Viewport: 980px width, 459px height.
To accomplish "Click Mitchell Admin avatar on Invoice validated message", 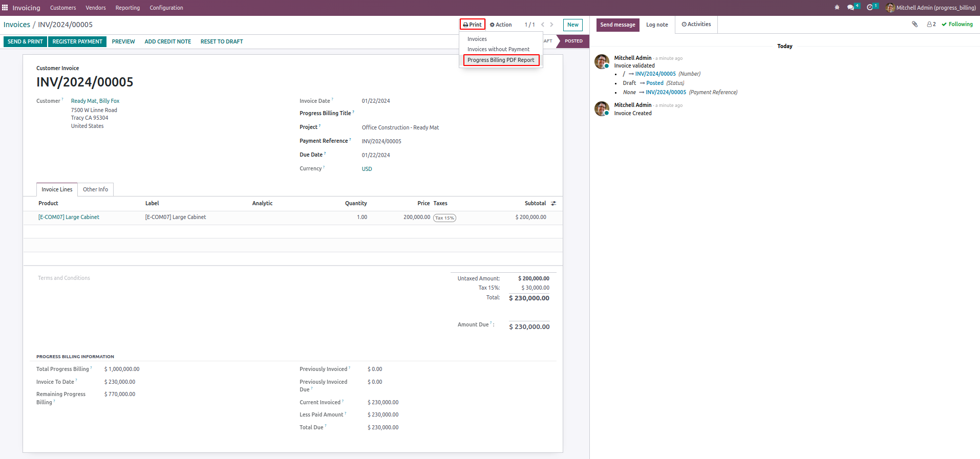I will click(602, 61).
